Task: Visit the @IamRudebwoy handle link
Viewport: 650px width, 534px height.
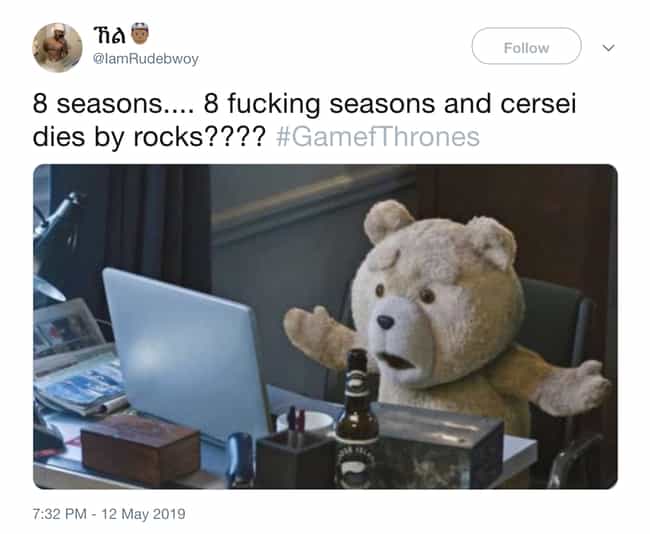Action: [146, 59]
